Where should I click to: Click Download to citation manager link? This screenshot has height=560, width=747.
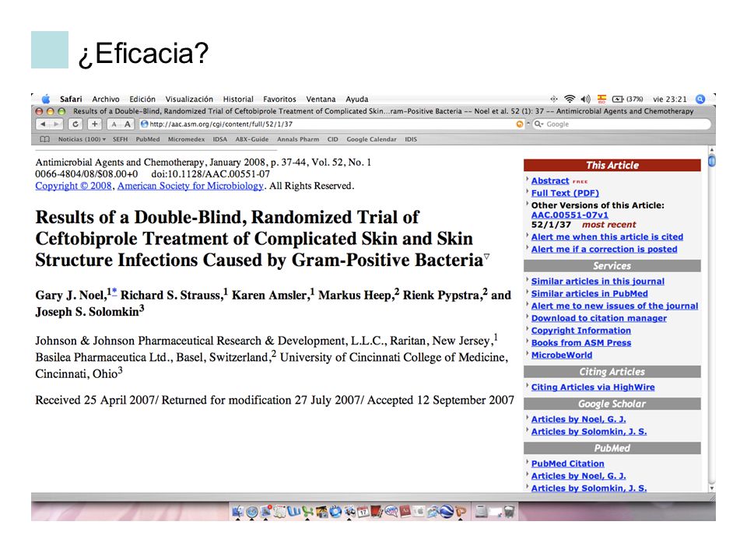tap(599, 318)
